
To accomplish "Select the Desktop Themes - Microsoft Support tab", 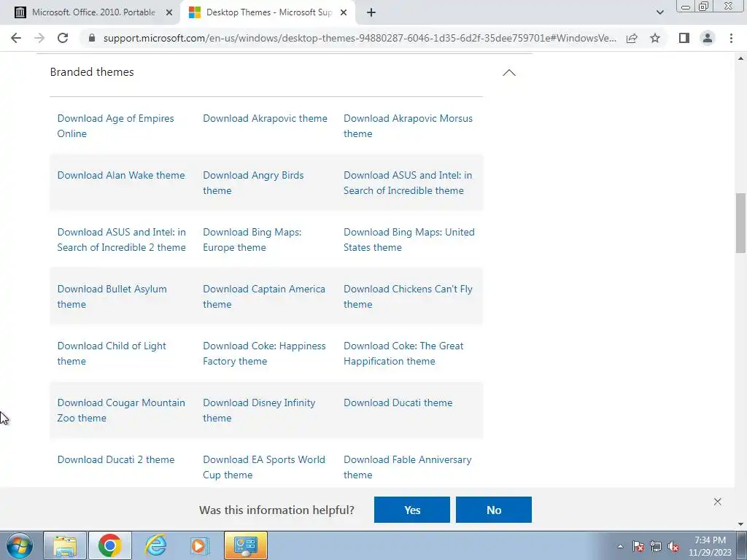I will tap(268, 13).
